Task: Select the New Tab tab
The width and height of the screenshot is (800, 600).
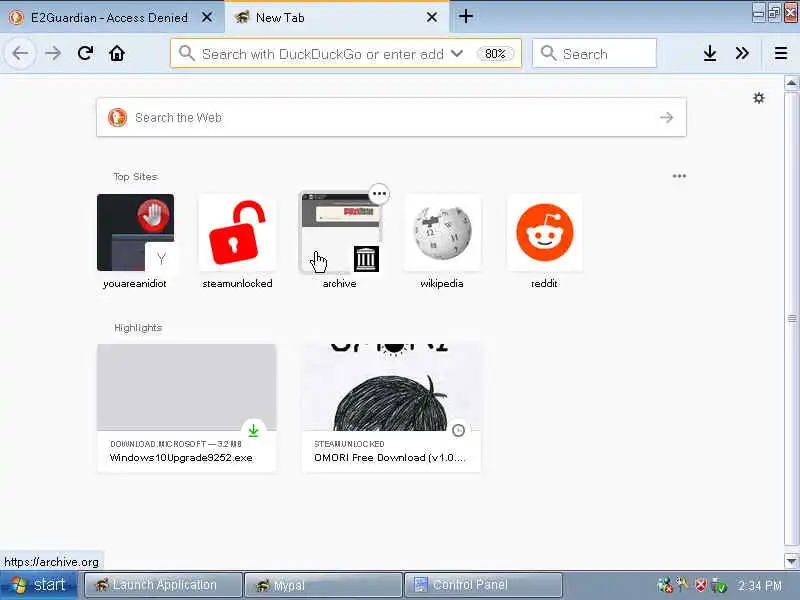Action: (x=337, y=17)
